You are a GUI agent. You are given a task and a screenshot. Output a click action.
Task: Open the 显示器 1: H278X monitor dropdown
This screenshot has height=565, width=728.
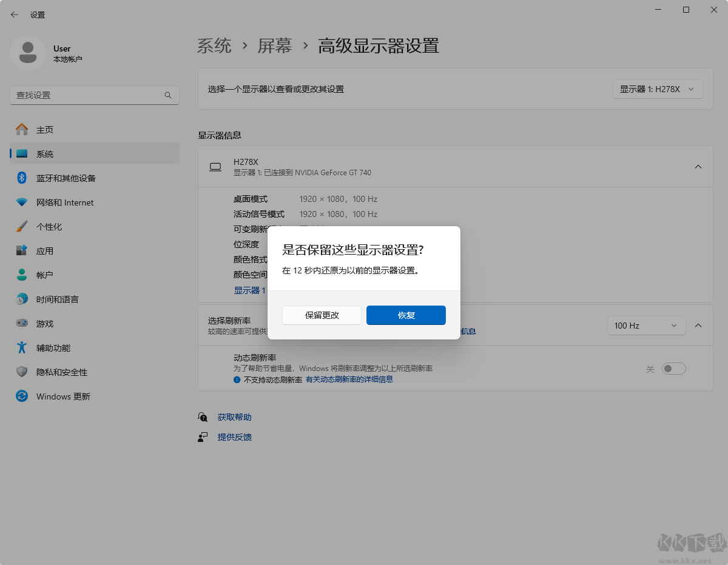click(658, 89)
